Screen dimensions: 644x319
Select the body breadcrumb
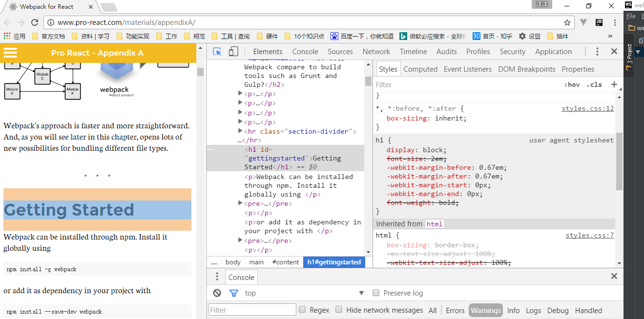pos(233,262)
